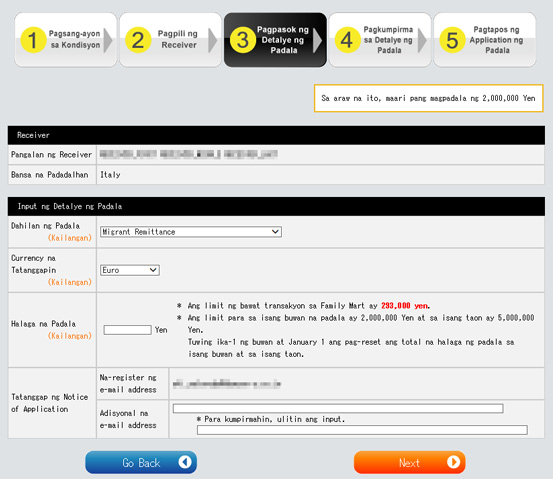This screenshot has height=479, width=553.
Task: Expand the Dahilan ng Padala dropdown arrow
Action: 275,232
